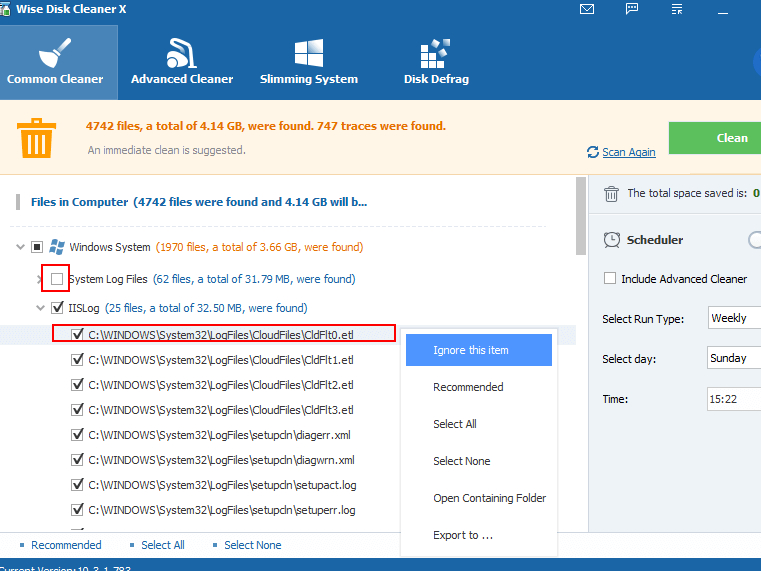Uncheck the CldFlt1.etl file checkbox

point(77,359)
